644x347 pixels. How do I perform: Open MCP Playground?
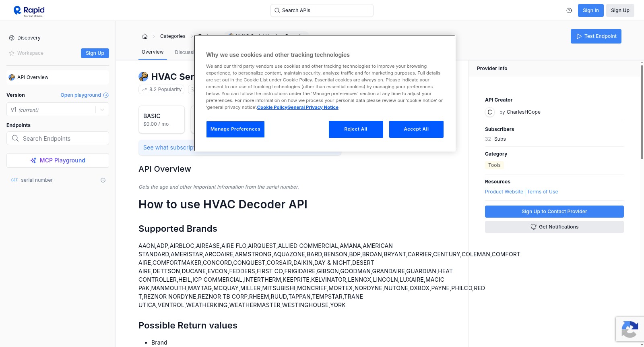pos(58,160)
